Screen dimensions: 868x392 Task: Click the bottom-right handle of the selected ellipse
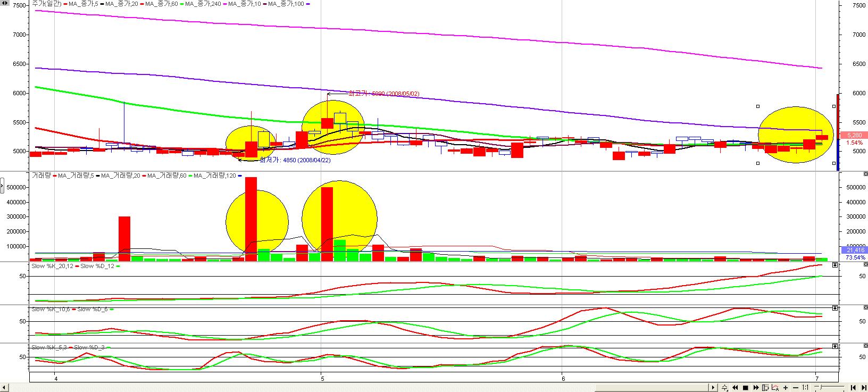click(x=833, y=163)
